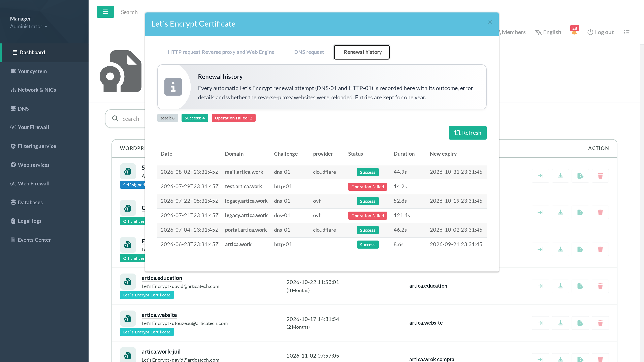Viewport: 644px width, 362px height.
Task: Click the certificate icon beside artica.work-juil
Action: pos(128,355)
